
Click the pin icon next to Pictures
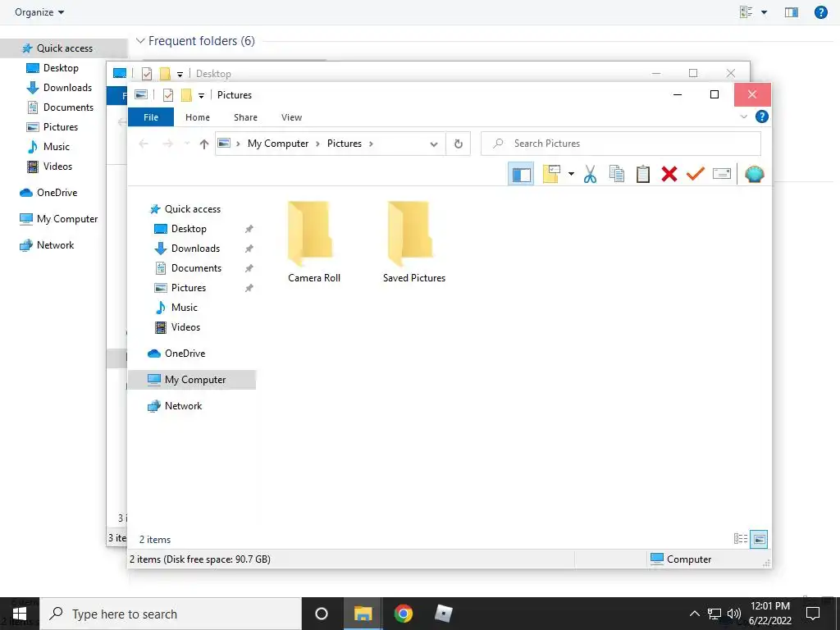[249, 288]
